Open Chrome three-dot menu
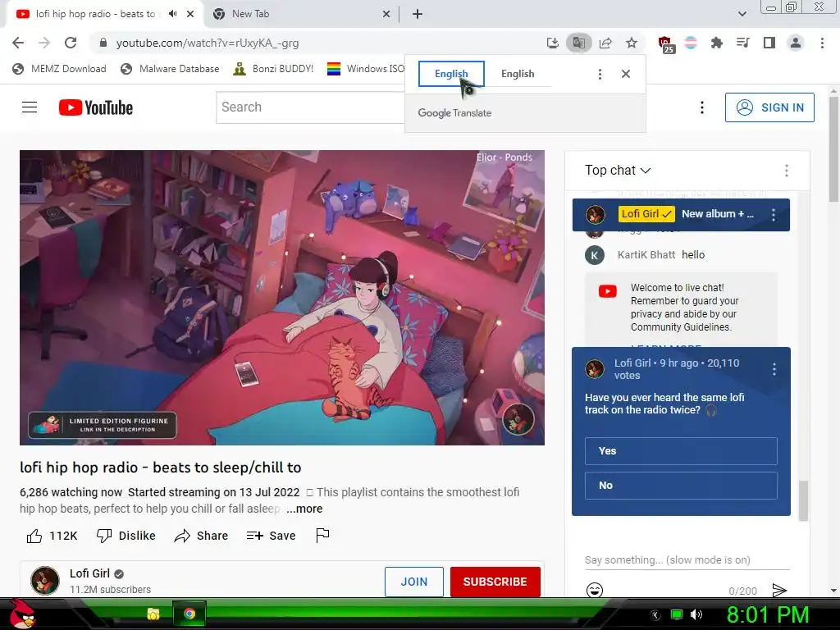 pos(822,43)
